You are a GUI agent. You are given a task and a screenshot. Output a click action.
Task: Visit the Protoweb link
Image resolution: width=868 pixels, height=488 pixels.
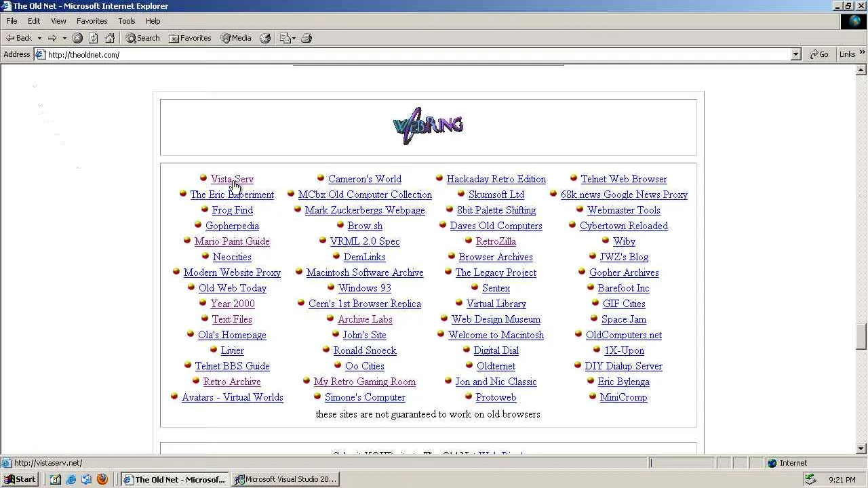pyautogui.click(x=496, y=397)
